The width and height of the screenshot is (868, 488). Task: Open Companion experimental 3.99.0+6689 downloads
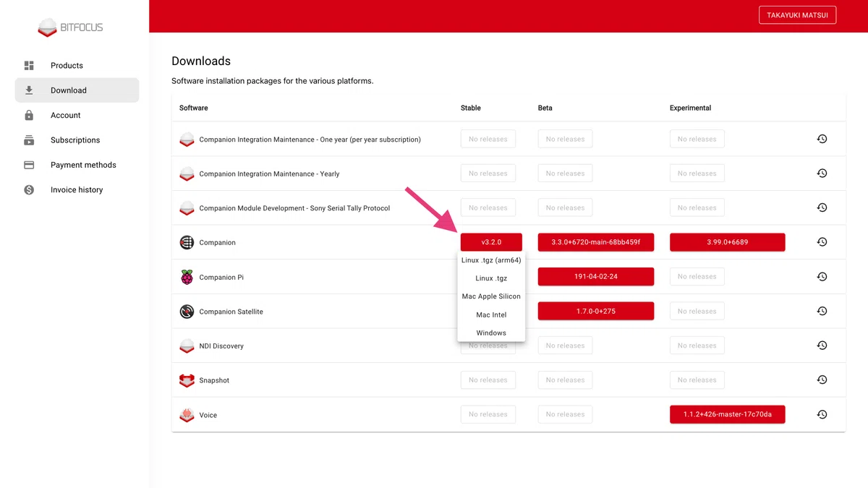(x=728, y=242)
